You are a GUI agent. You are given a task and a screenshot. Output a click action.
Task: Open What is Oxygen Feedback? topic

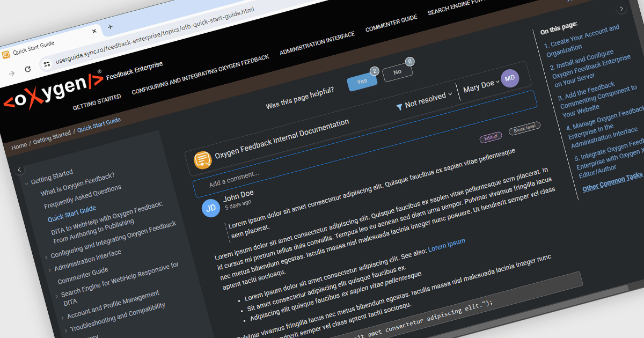(78, 184)
